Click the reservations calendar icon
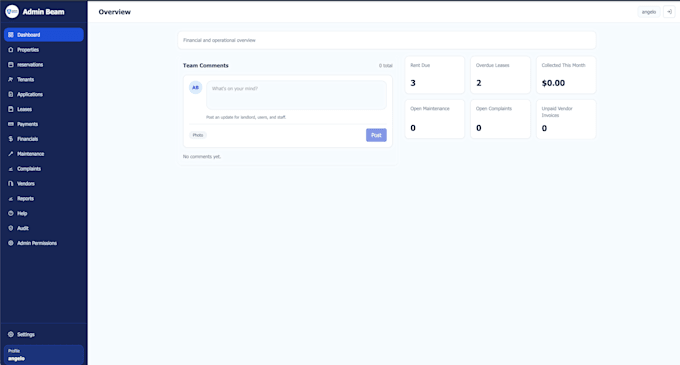 pos(11,65)
